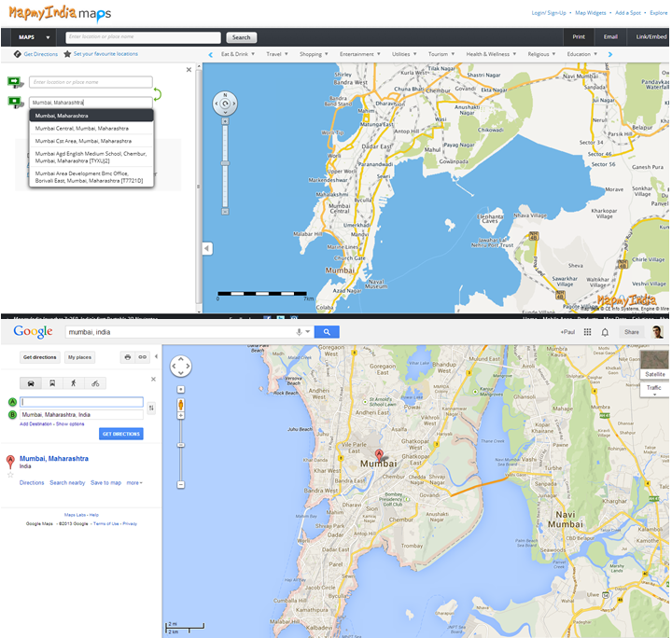672x638 pixels.
Task: Switch to Satellite view thumbnail
Action: click(x=654, y=365)
